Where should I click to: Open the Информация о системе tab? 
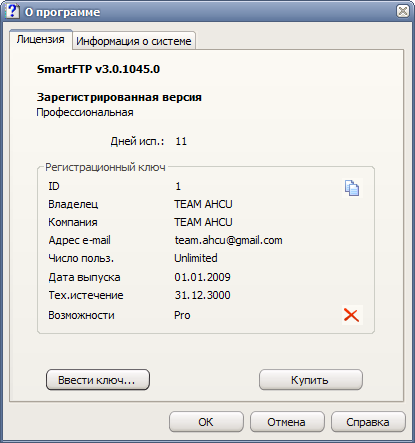[134, 41]
